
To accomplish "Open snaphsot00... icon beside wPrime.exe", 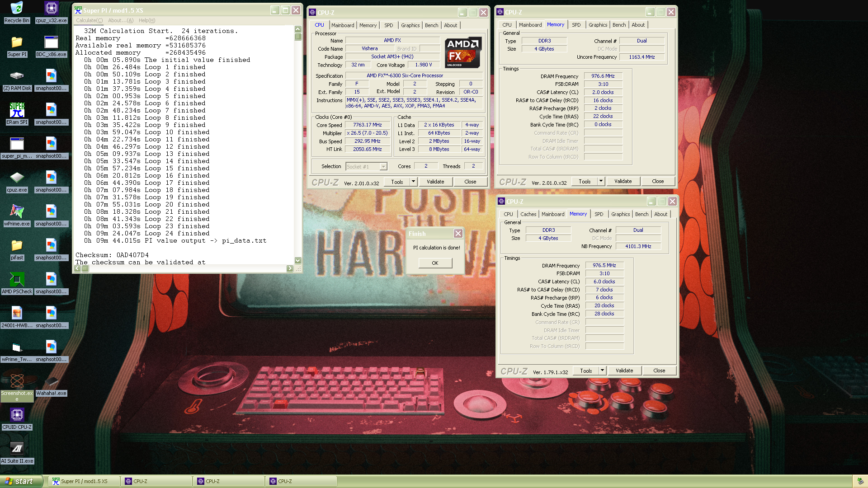I will coord(51,216).
